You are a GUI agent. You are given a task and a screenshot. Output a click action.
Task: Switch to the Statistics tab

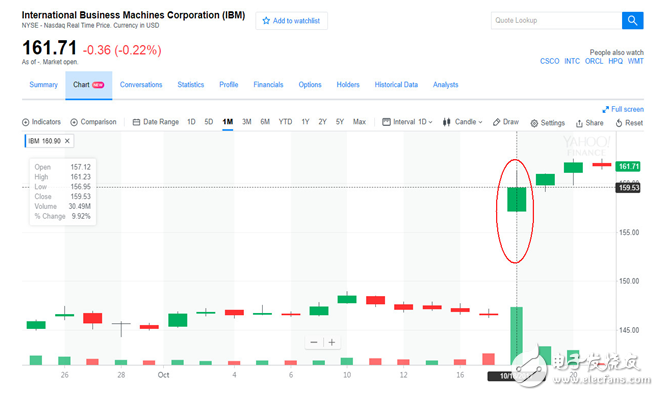[x=190, y=84]
